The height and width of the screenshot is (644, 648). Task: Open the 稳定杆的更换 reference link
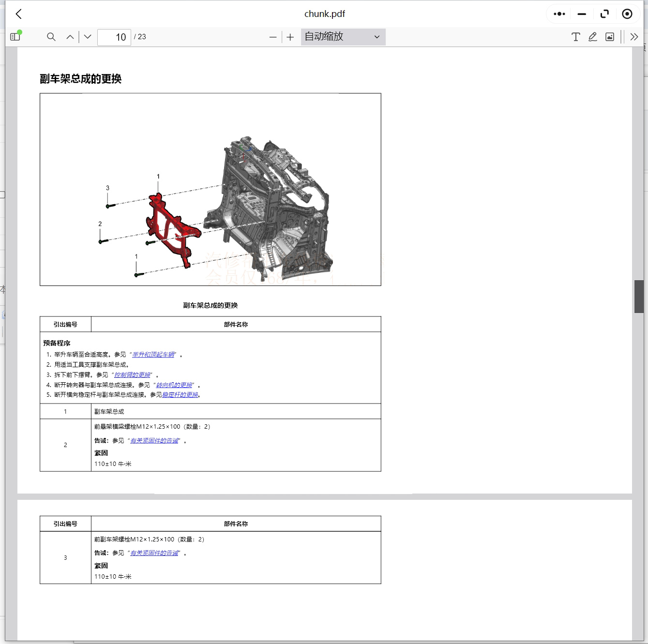click(180, 394)
